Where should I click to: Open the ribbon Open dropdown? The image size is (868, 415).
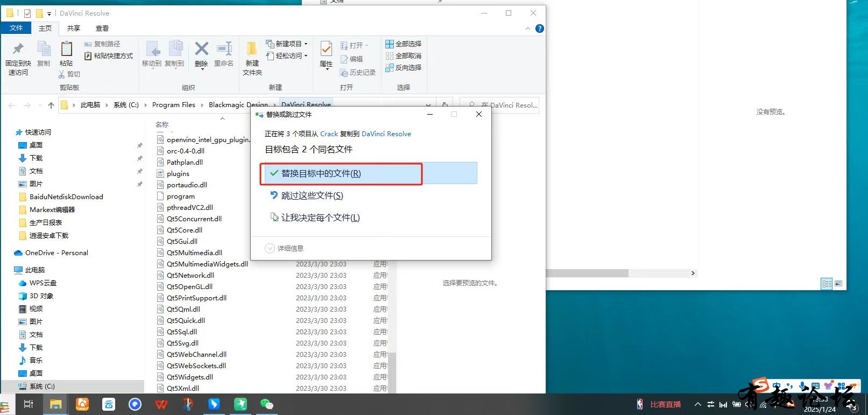tap(355, 45)
